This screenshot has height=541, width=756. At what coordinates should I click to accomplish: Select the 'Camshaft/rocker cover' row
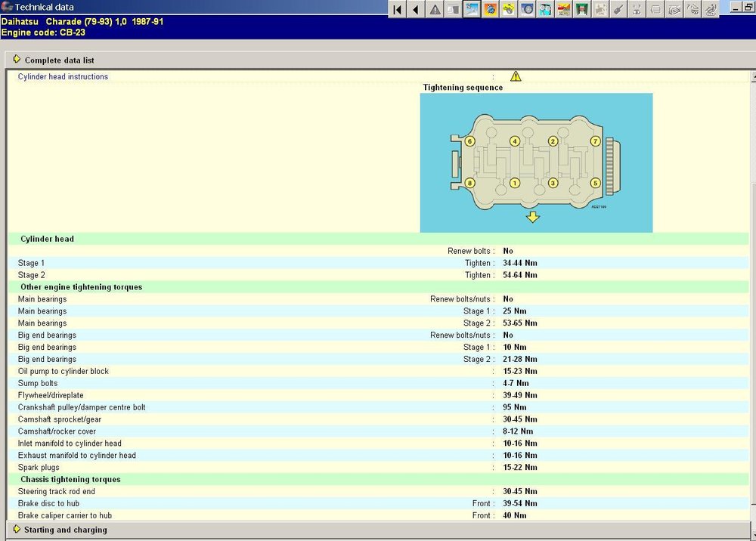tap(379, 431)
